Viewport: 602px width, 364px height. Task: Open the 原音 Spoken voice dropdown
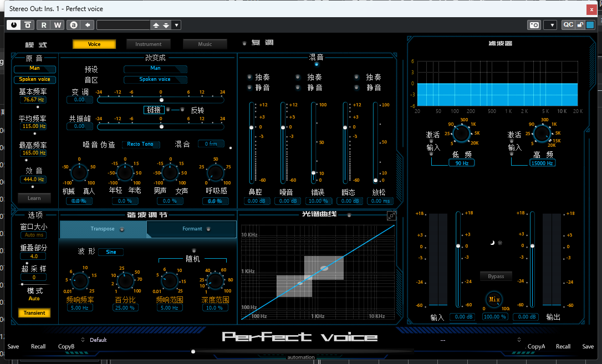35,79
